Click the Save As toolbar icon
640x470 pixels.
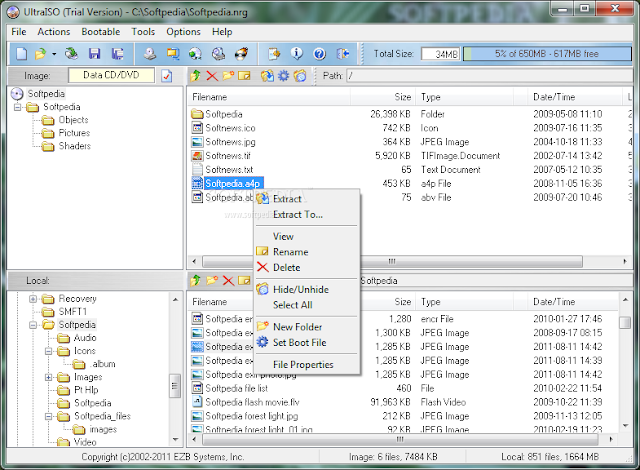click(x=118, y=54)
